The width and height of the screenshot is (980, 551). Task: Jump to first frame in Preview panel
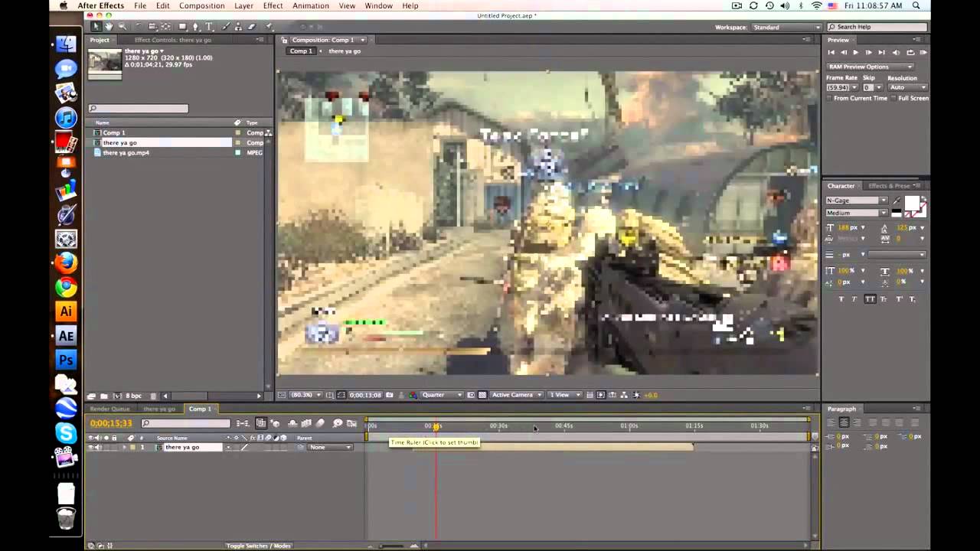click(831, 52)
